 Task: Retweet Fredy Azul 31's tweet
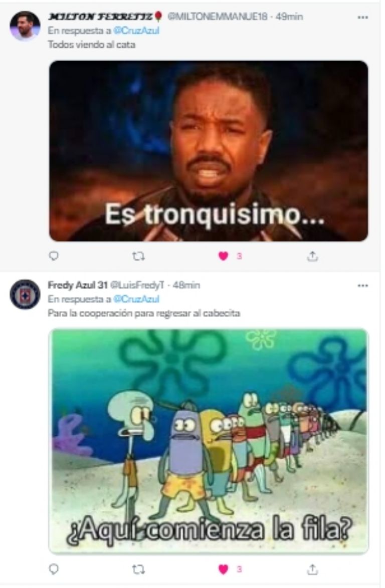click(x=138, y=569)
